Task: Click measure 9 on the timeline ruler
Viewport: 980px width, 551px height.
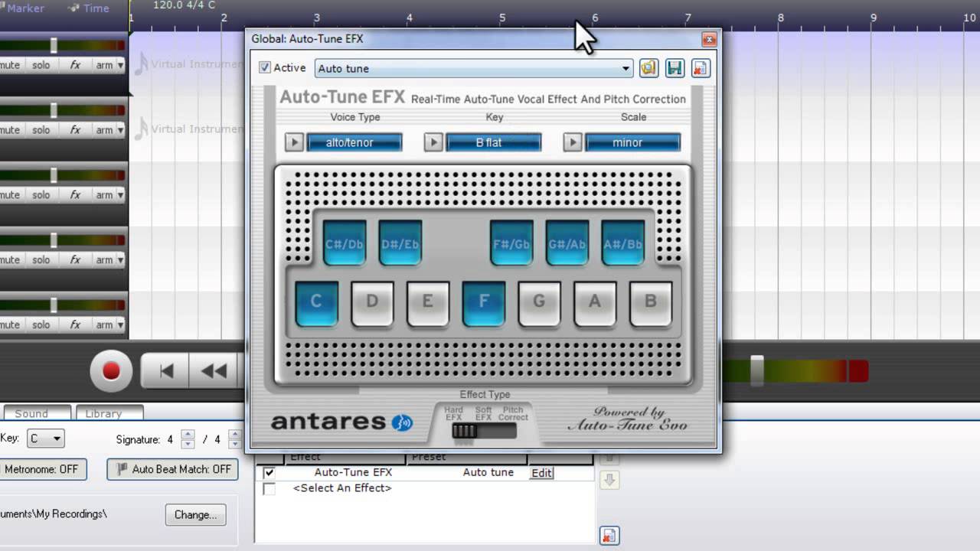Action: 873,18
